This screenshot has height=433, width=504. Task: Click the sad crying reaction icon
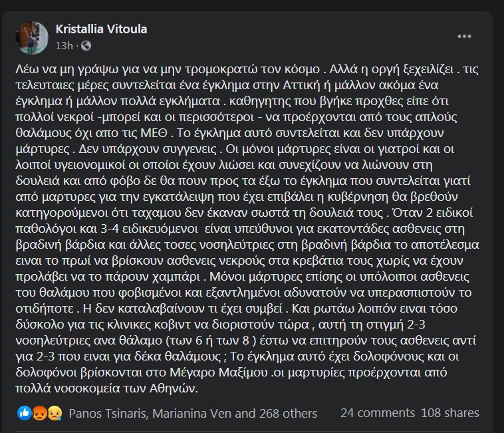pos(55,413)
